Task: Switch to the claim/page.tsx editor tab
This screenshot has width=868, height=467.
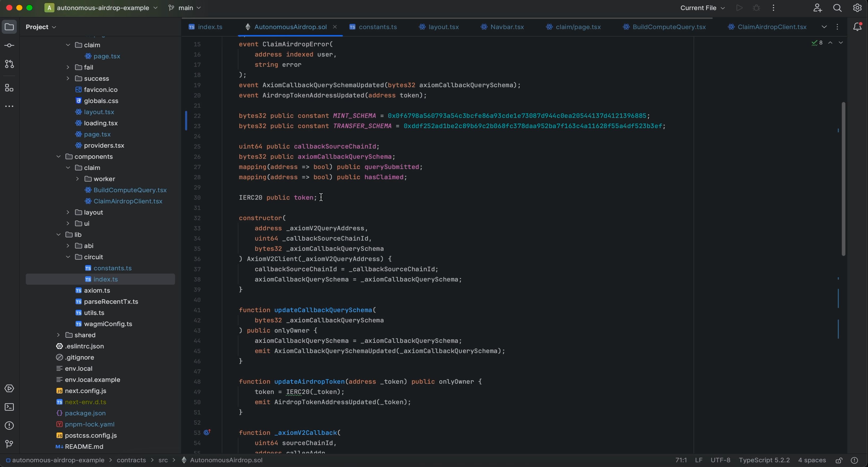Action: coord(573,27)
